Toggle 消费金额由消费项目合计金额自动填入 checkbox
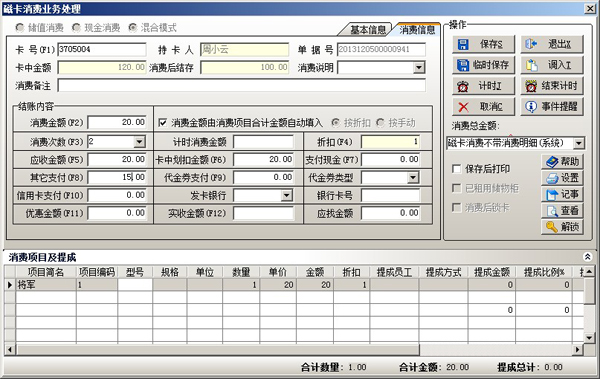 point(162,123)
